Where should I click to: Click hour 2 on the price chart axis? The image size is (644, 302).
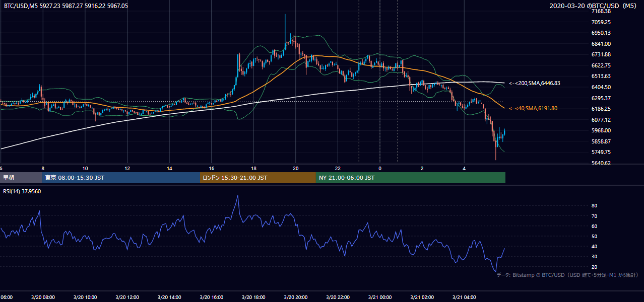point(422,169)
